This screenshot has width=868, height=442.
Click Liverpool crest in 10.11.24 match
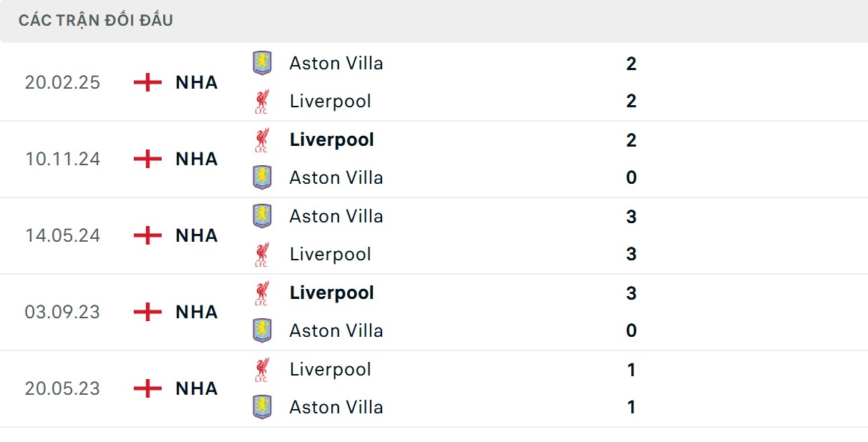coord(262,139)
